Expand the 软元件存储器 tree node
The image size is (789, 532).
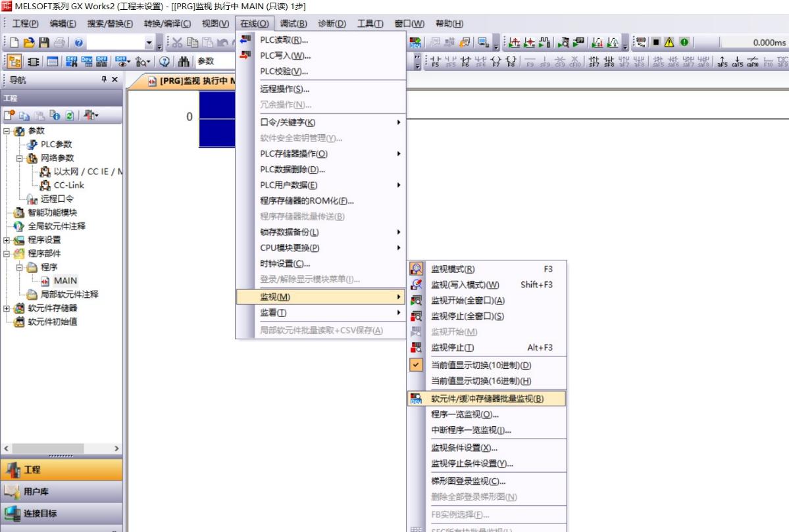click(7, 308)
